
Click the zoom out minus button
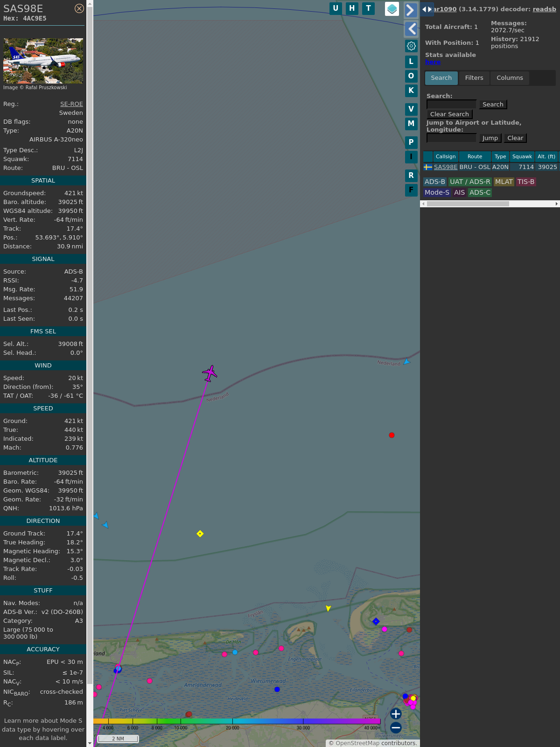pyautogui.click(x=396, y=727)
